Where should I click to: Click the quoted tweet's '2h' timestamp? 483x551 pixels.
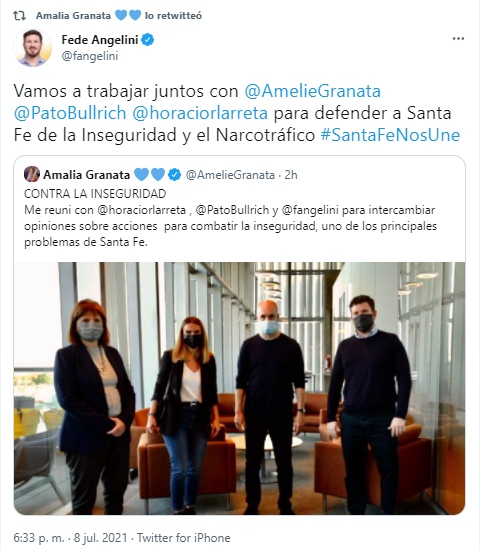pos(291,175)
